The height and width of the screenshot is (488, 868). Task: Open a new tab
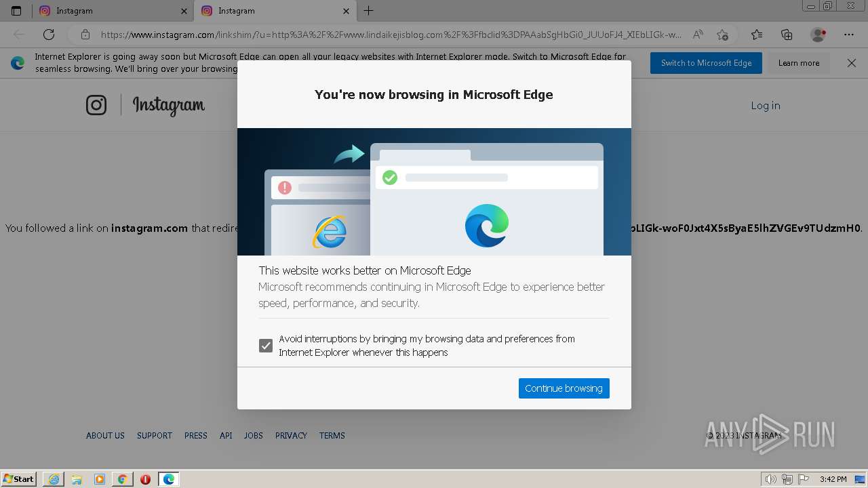pyautogui.click(x=368, y=11)
